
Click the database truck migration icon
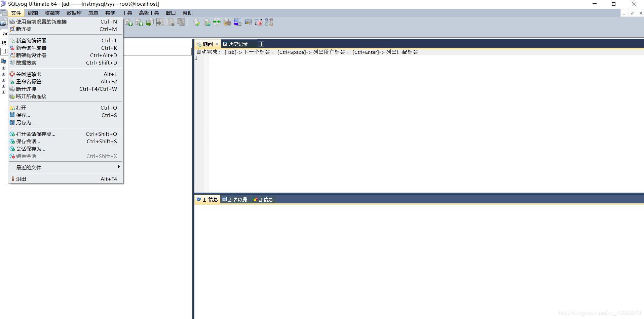coord(227,23)
